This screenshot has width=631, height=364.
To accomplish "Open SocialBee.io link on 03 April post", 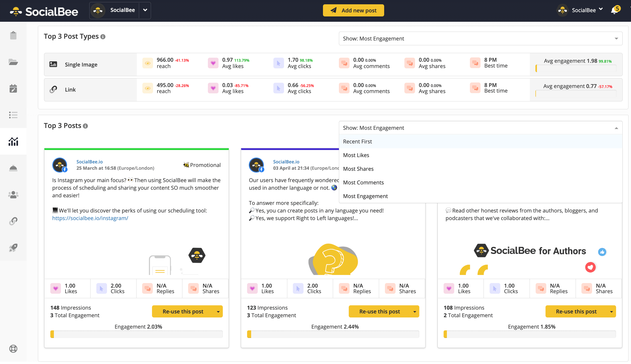I will click(x=286, y=162).
